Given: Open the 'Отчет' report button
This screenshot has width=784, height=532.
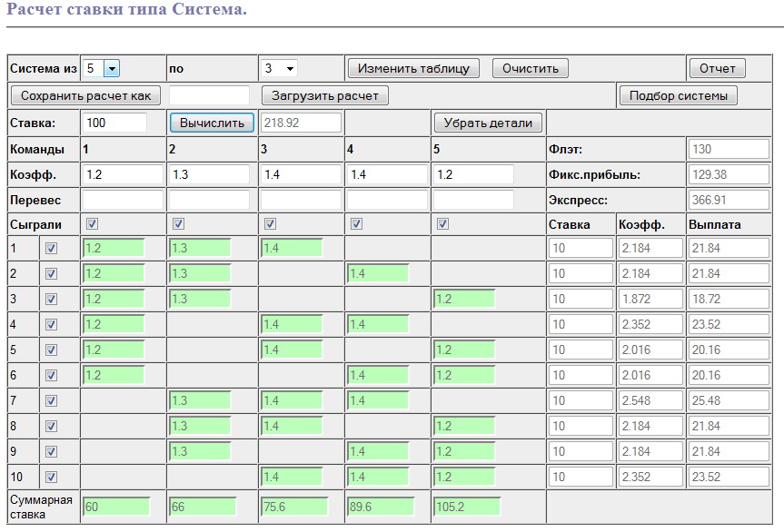Looking at the screenshot, I should (x=717, y=68).
